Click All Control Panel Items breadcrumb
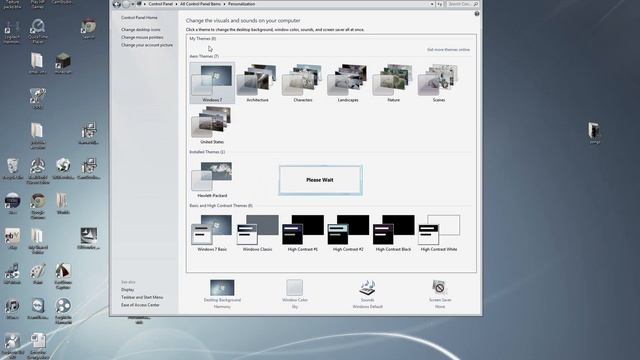This screenshot has width=640, height=360. [x=200, y=4]
